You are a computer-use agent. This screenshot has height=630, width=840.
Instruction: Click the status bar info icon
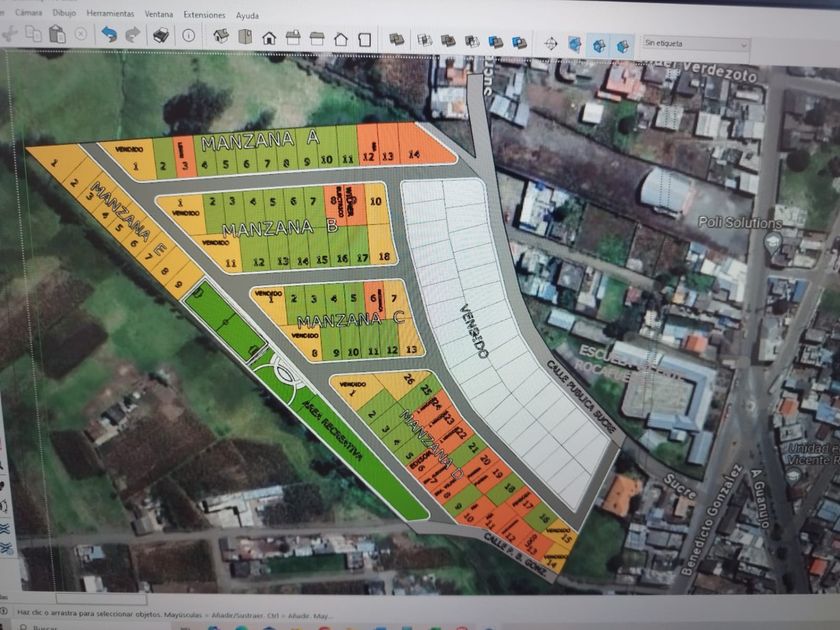pos(4,611)
